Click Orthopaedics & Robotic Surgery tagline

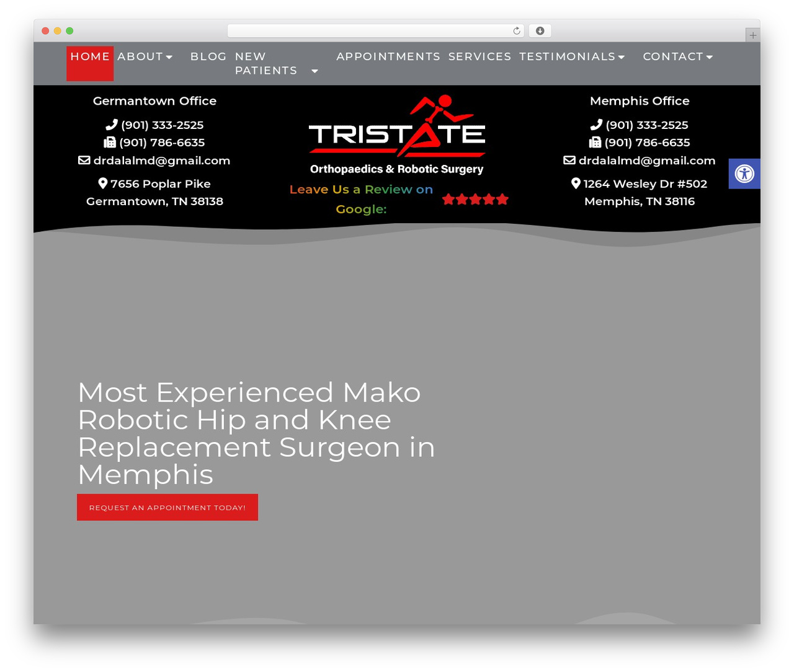(x=397, y=169)
